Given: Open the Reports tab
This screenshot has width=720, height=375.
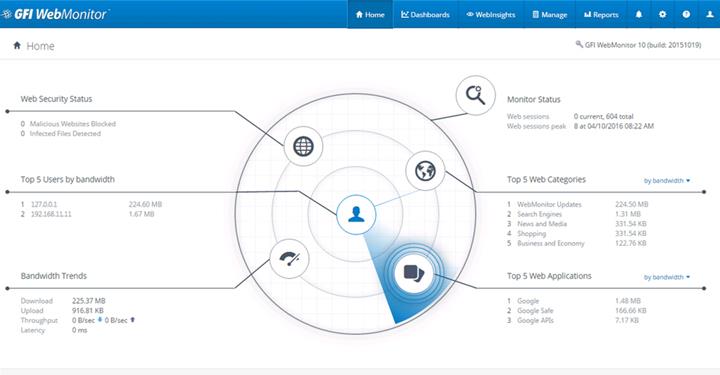Looking at the screenshot, I should pyautogui.click(x=601, y=15).
